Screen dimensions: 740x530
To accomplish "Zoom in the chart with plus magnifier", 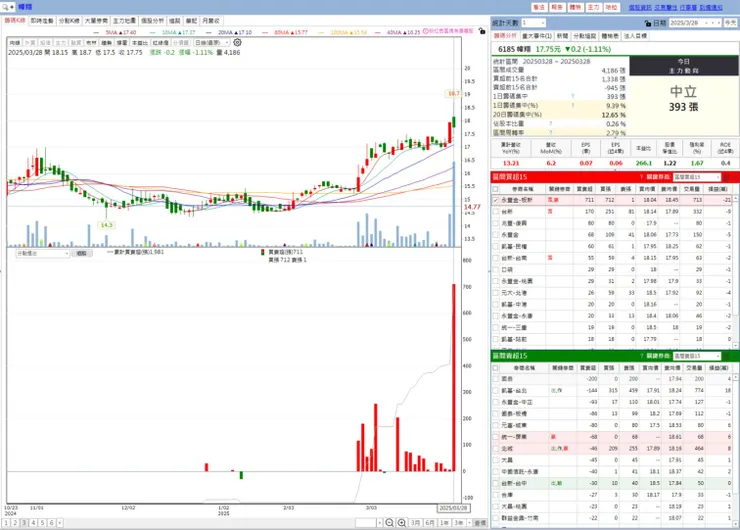I will [x=402, y=522].
